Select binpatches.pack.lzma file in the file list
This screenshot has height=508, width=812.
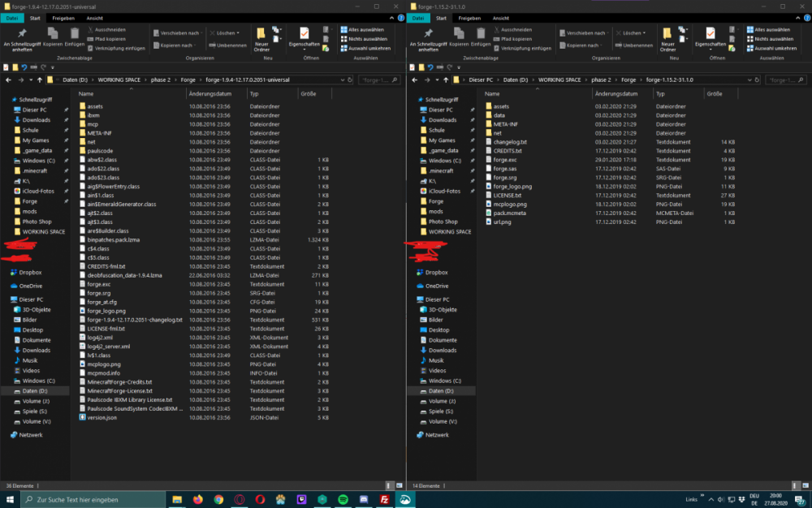click(x=114, y=240)
